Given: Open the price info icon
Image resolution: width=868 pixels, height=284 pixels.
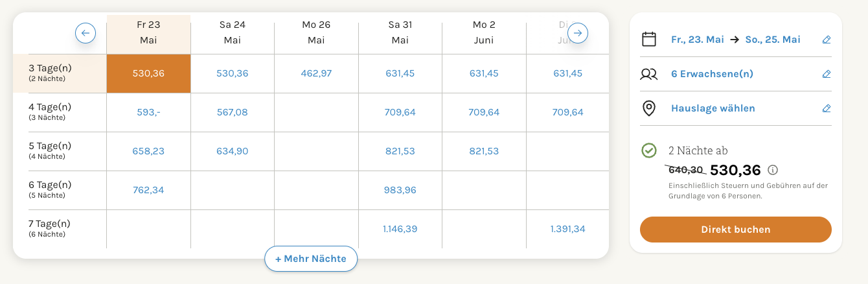Looking at the screenshot, I should point(772,170).
